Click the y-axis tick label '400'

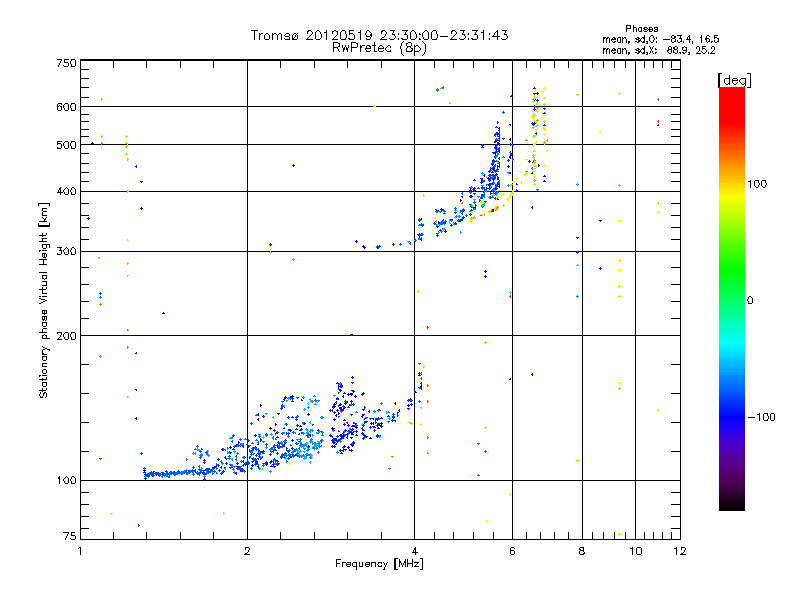coord(66,192)
